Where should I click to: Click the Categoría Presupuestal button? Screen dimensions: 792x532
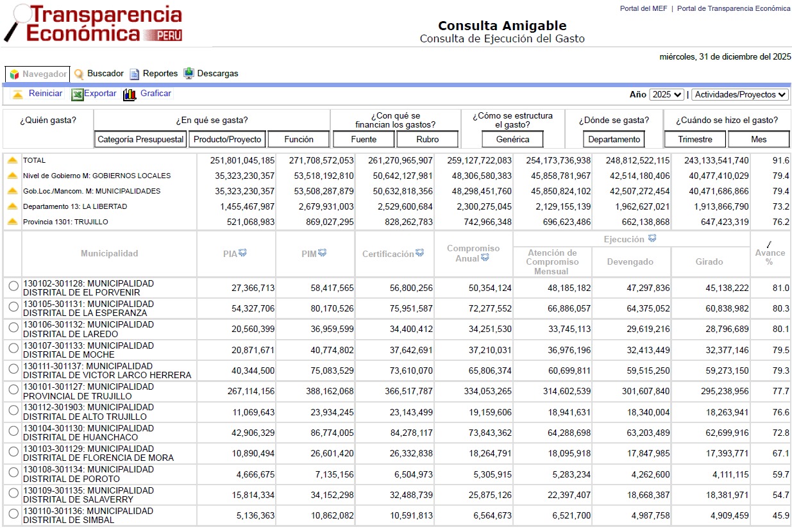click(141, 139)
